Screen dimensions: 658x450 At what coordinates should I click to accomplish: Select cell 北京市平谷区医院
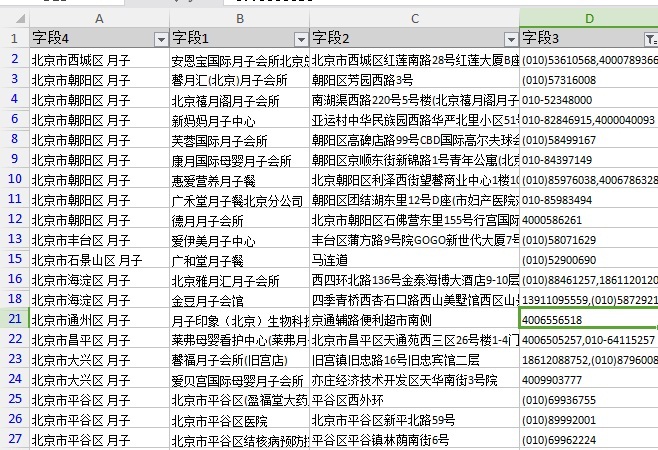coord(238,419)
